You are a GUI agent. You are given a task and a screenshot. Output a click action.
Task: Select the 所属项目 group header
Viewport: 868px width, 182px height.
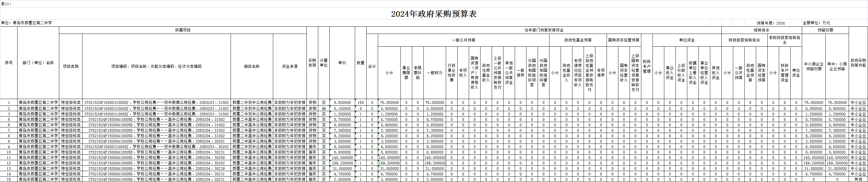pyautogui.click(x=183, y=30)
